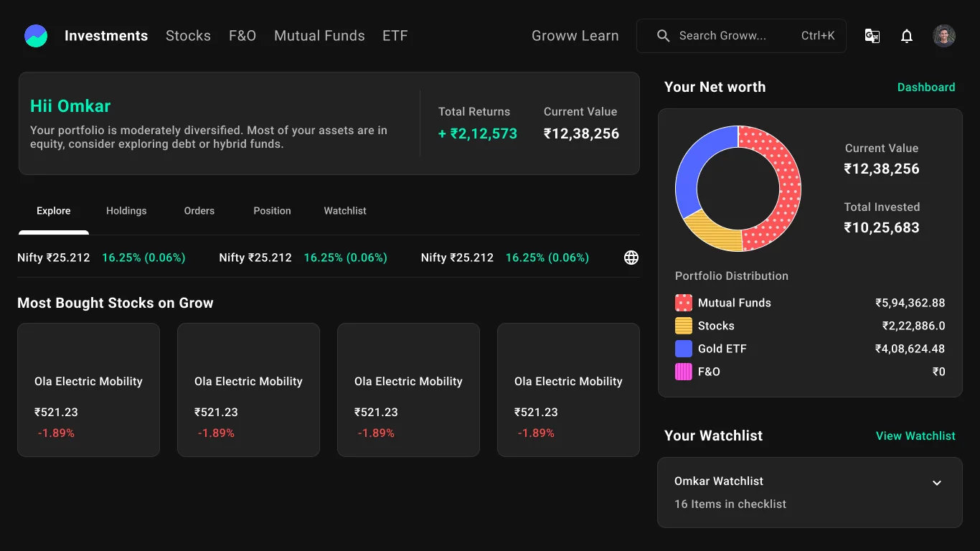Click the Groww logo icon

point(36,36)
